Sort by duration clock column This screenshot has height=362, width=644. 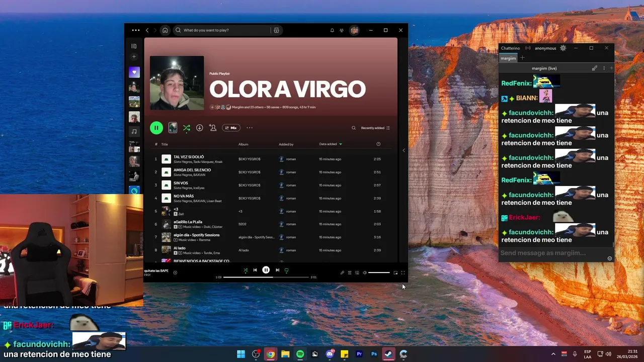[x=378, y=144]
